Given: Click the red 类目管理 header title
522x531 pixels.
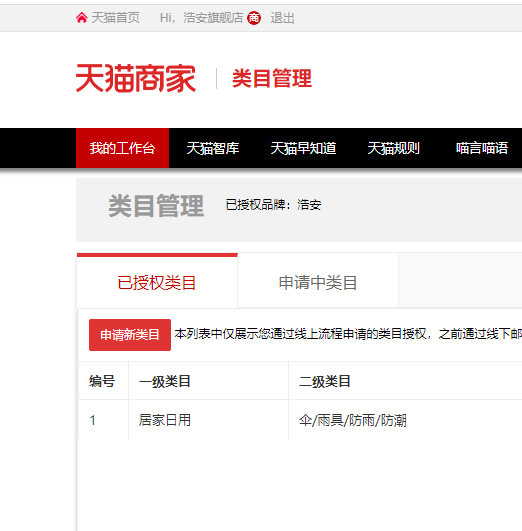Looking at the screenshot, I should (272, 78).
